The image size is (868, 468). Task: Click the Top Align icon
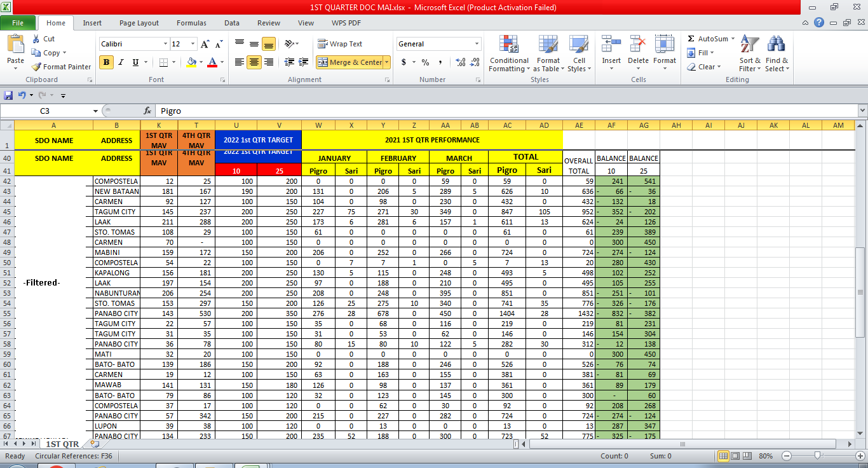pyautogui.click(x=240, y=44)
